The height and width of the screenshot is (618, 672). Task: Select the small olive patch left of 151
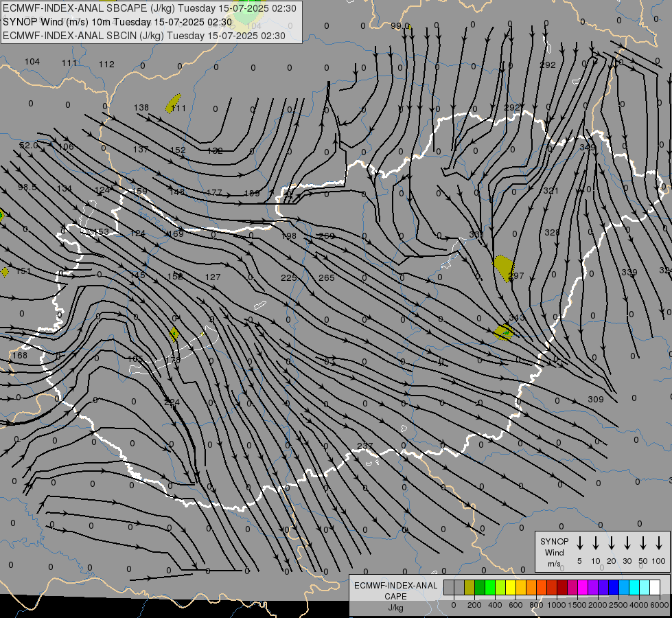click(5, 272)
